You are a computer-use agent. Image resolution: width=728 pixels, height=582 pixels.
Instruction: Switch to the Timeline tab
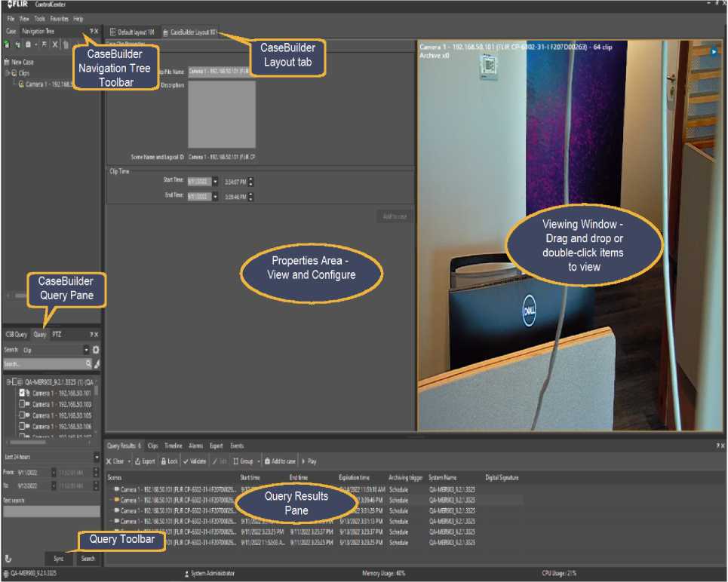pos(174,446)
